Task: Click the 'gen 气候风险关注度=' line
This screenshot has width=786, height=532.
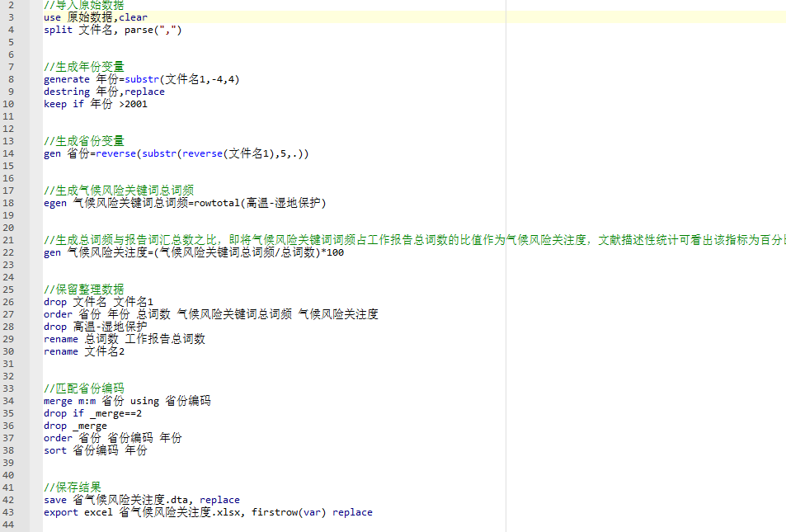Action: pos(194,252)
